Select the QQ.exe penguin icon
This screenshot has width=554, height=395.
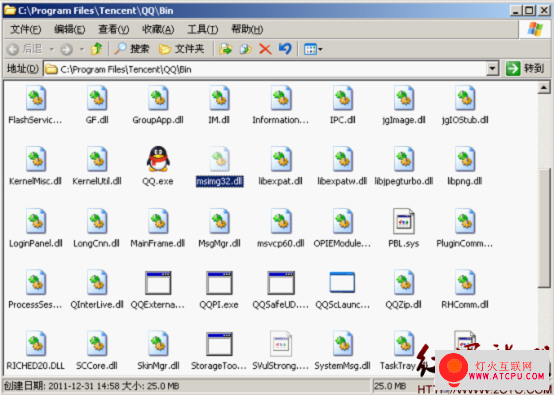click(158, 159)
